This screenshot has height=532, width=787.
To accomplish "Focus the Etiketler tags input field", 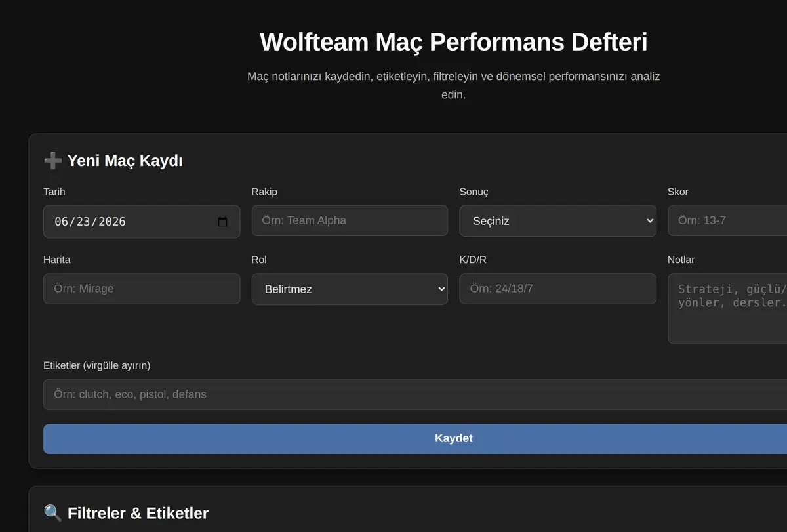I will [415, 394].
